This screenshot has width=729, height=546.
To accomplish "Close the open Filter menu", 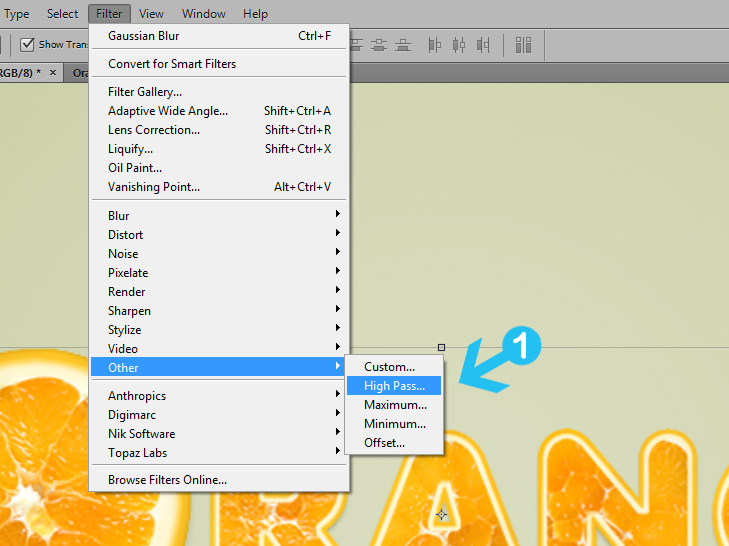I will [x=109, y=14].
